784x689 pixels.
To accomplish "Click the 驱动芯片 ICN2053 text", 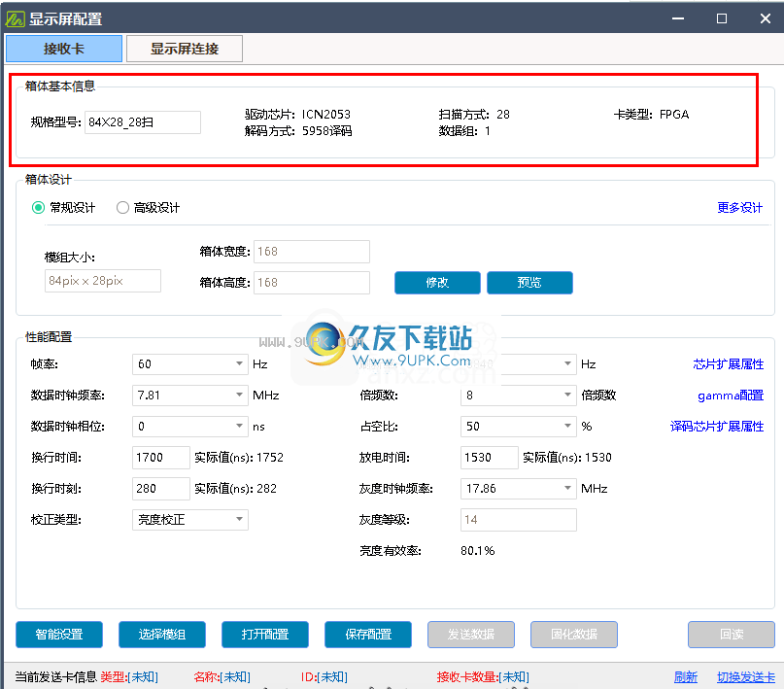I will pyautogui.click(x=297, y=115).
